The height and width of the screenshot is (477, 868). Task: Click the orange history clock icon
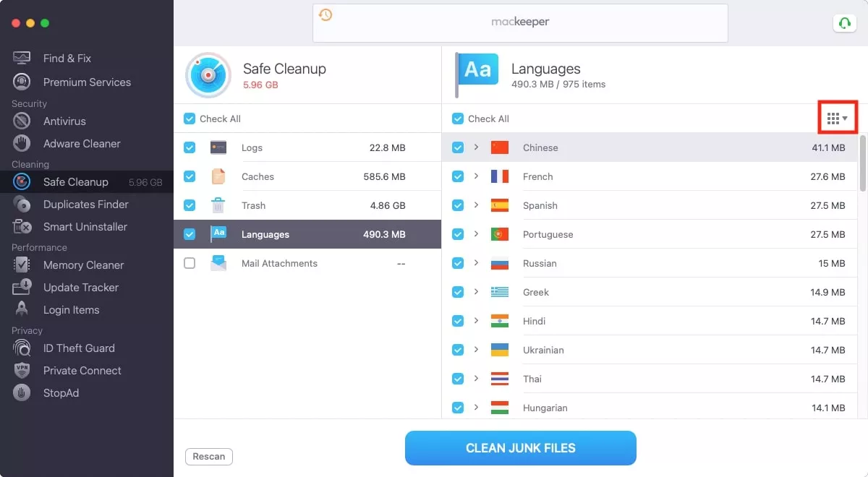click(325, 14)
